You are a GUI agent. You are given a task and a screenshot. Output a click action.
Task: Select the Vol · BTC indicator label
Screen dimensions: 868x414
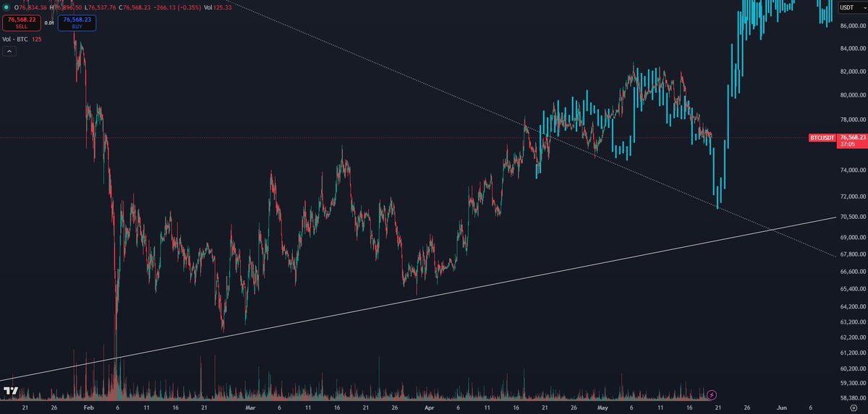[16, 39]
